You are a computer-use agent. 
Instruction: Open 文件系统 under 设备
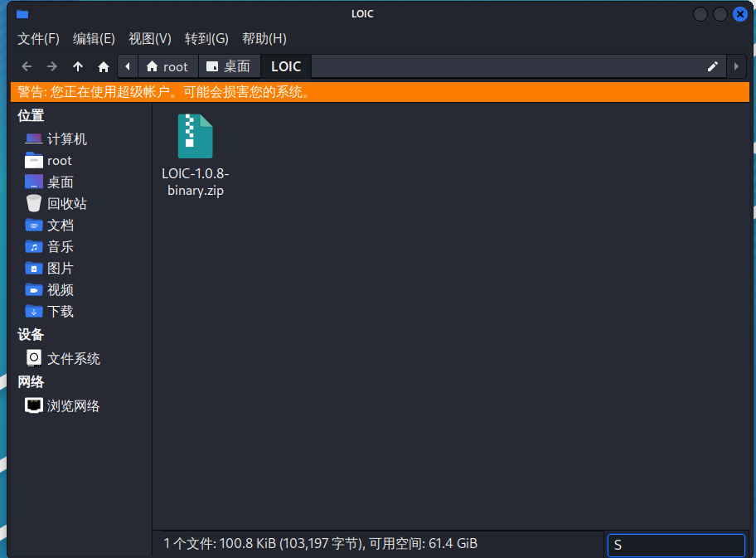click(75, 358)
